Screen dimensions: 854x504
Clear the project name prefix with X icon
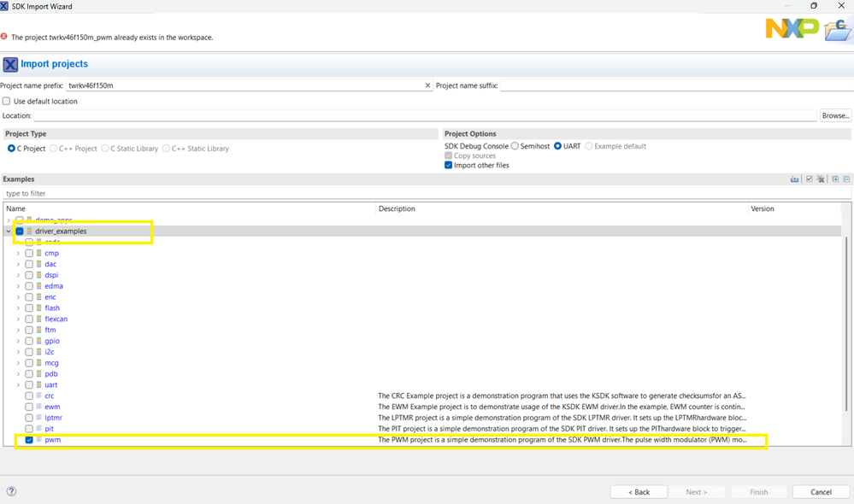point(427,85)
